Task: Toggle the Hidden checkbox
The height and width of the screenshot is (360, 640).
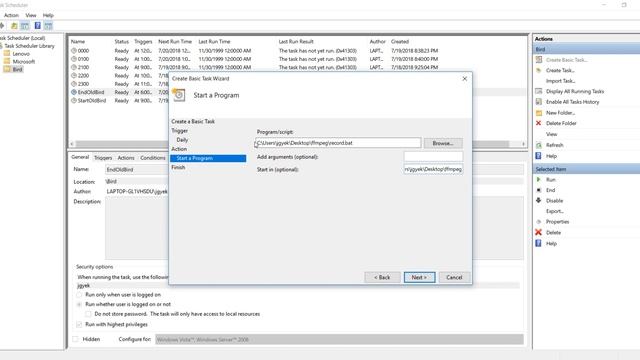Action: (75, 339)
